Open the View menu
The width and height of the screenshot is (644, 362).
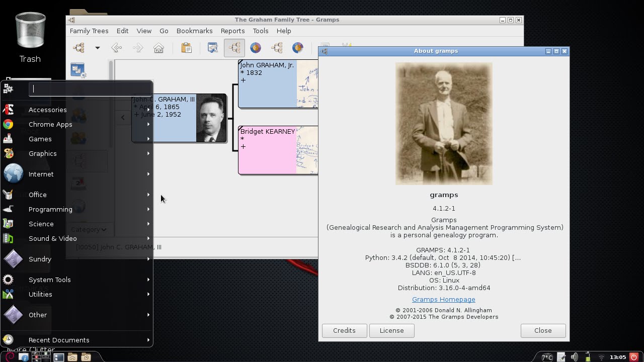click(144, 31)
